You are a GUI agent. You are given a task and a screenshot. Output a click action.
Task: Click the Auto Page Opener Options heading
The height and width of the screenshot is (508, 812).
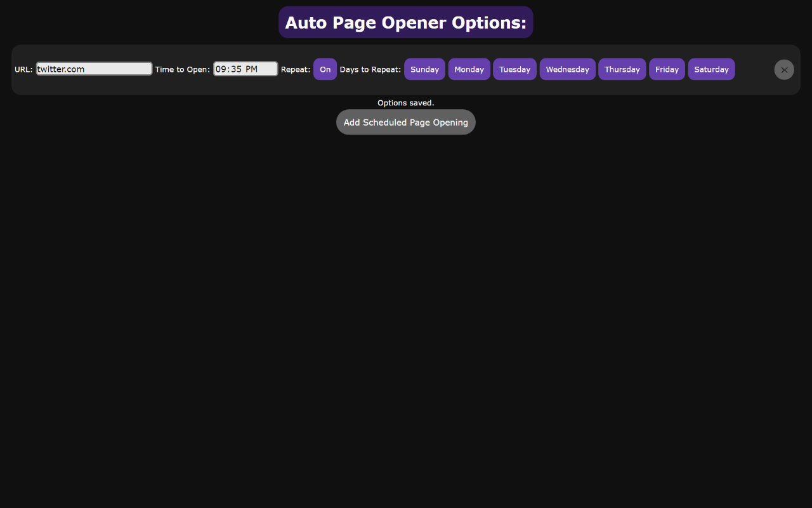point(406,22)
